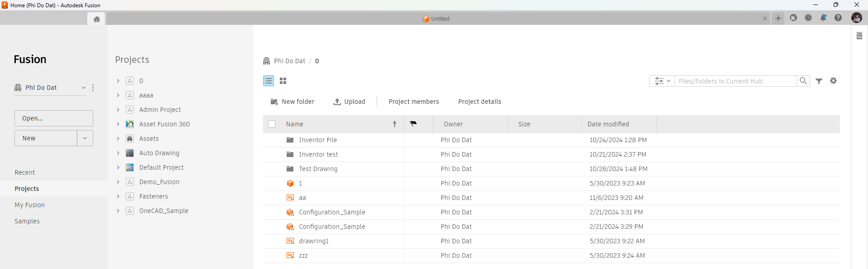This screenshot has width=868, height=269.
Task: Click the hub building icon in breadcrumb
Action: (266, 61)
